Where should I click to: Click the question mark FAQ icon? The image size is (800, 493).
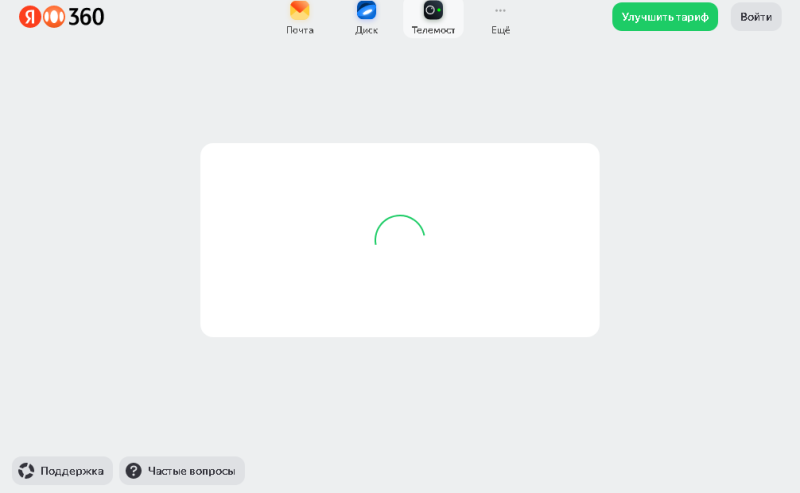133,471
